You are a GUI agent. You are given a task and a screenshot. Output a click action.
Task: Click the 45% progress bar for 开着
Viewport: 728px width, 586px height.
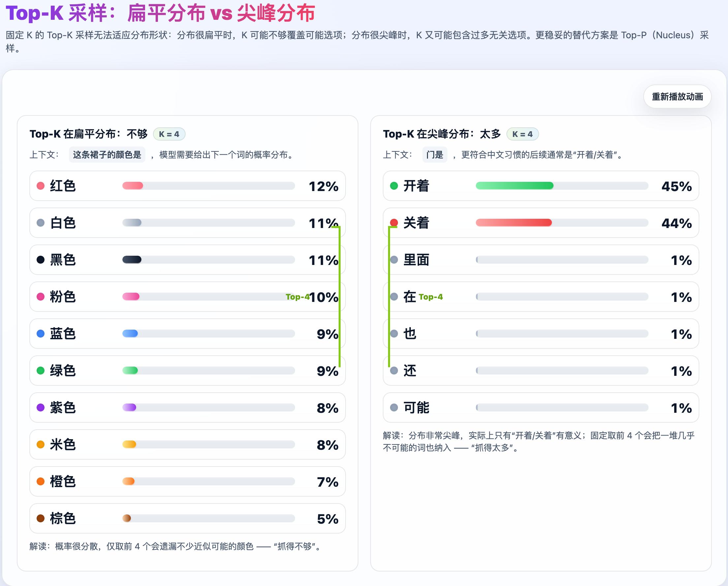[x=515, y=185]
